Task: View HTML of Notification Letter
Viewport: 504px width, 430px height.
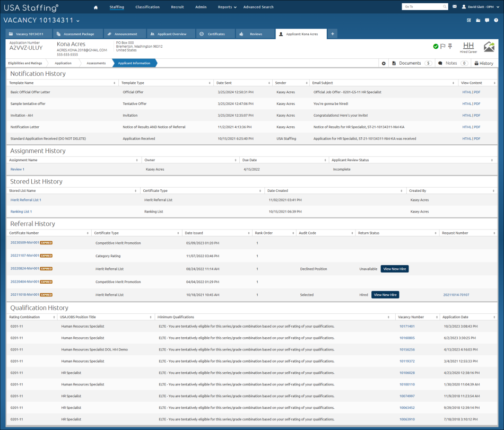Action: click(467, 127)
